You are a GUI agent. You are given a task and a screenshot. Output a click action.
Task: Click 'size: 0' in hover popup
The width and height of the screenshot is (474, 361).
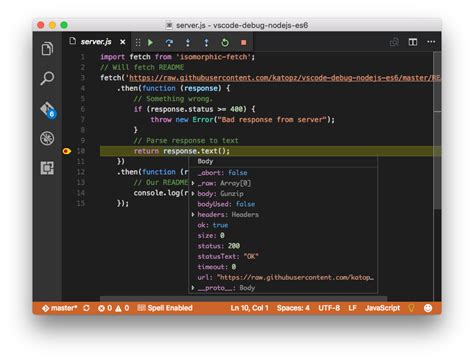(211, 236)
